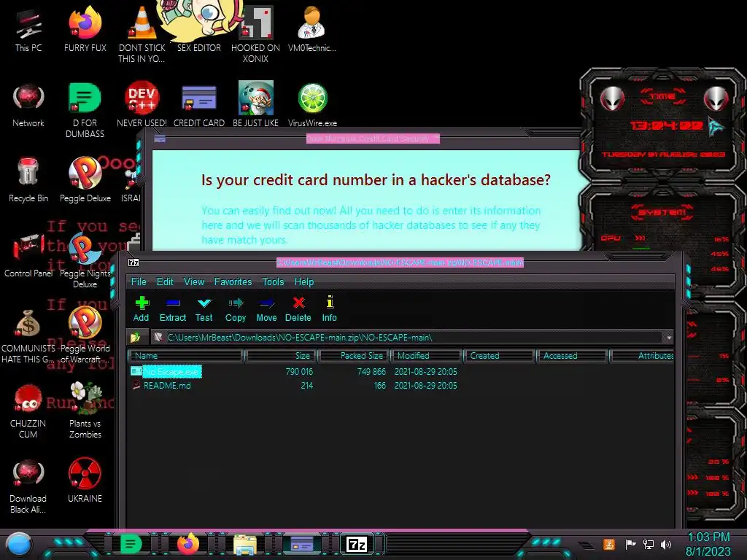This screenshot has width=747, height=560.
Task: Open the green notes app on taskbar
Action: 131,544
